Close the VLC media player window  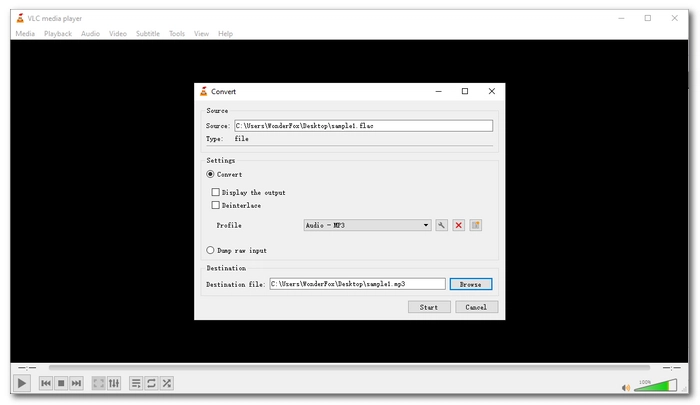pyautogui.click(x=675, y=18)
